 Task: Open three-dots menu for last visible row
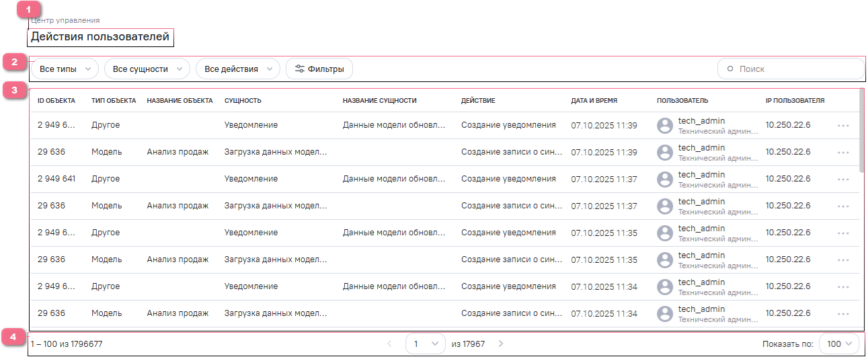(x=843, y=314)
